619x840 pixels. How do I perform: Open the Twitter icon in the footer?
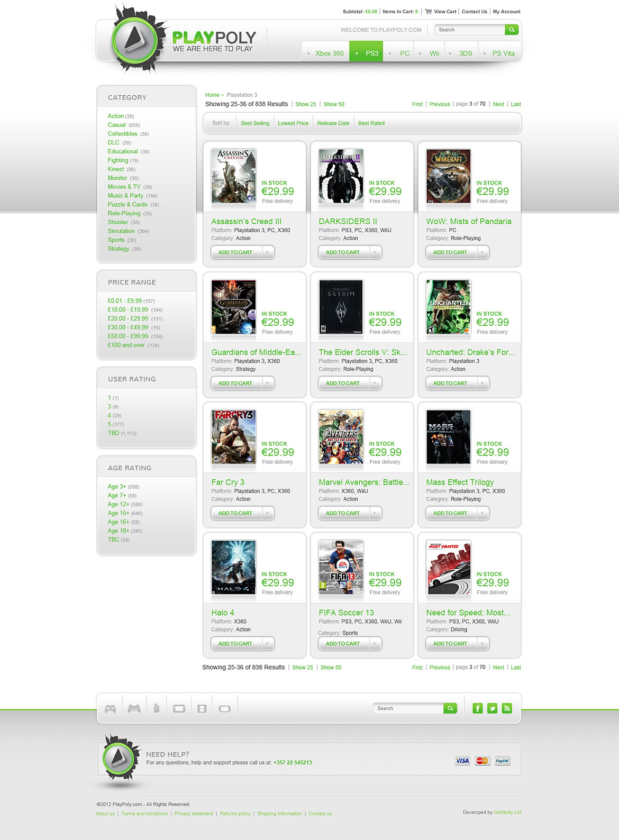pyautogui.click(x=493, y=708)
